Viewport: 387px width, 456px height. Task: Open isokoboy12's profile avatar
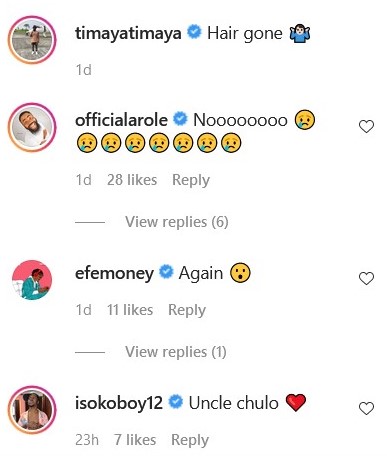[32, 410]
